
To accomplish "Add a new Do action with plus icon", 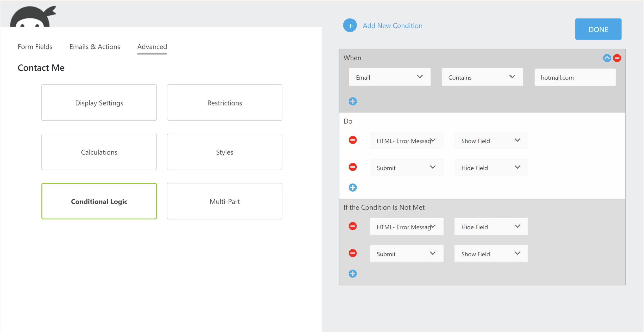I will click(x=353, y=187).
